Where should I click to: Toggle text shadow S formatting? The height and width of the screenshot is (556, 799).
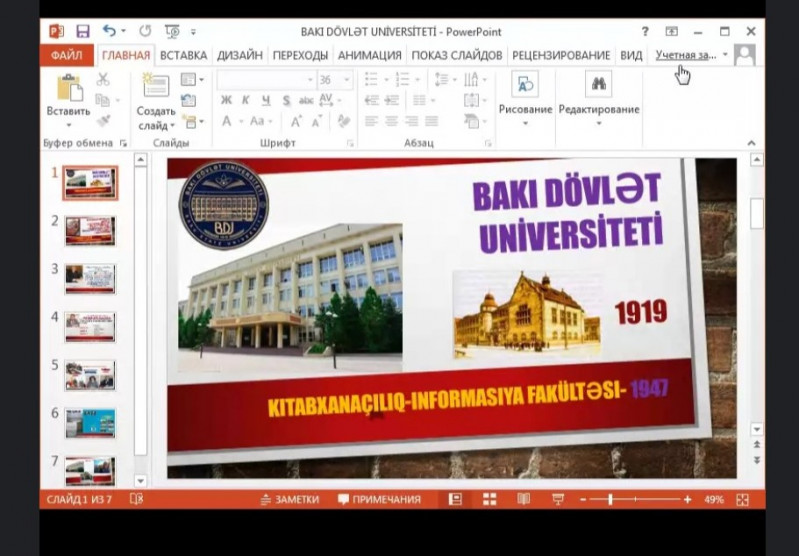(x=286, y=100)
